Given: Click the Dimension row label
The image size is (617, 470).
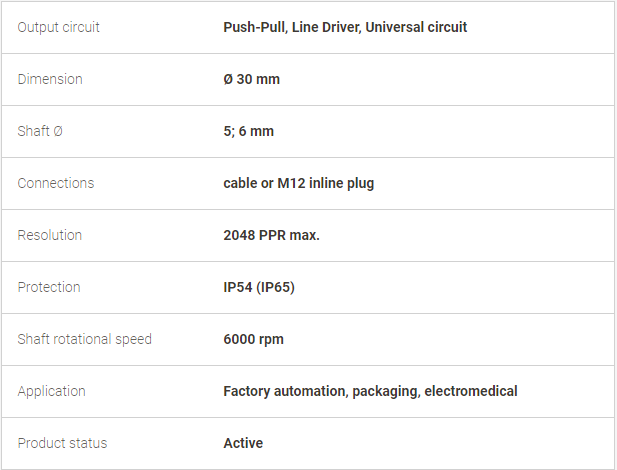Looking at the screenshot, I should click(50, 79).
